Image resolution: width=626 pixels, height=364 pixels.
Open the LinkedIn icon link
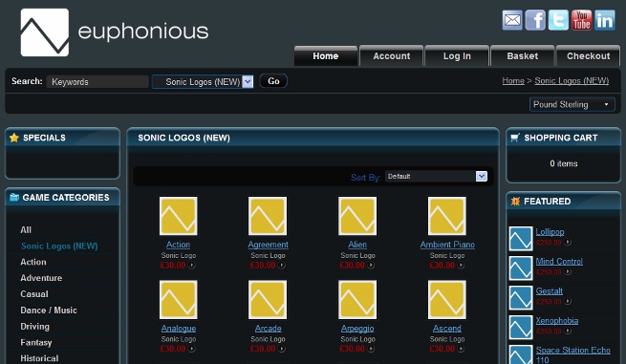[x=604, y=20]
